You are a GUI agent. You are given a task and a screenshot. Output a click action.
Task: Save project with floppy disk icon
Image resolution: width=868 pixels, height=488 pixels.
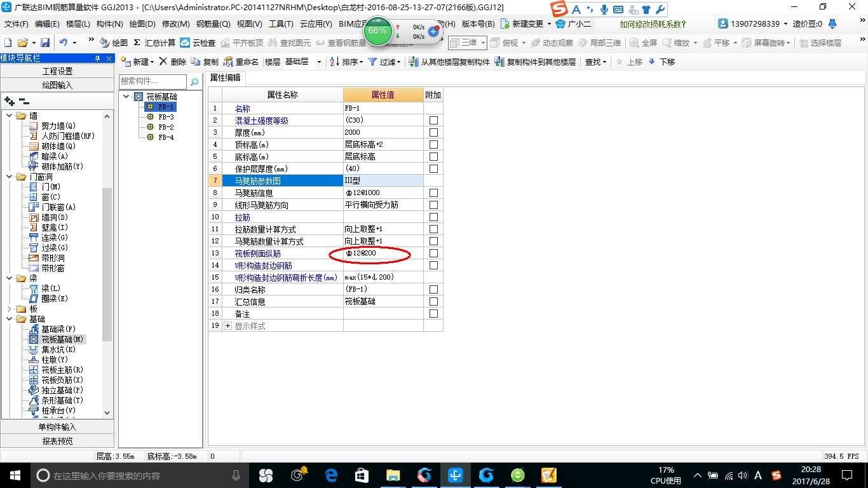tap(45, 43)
